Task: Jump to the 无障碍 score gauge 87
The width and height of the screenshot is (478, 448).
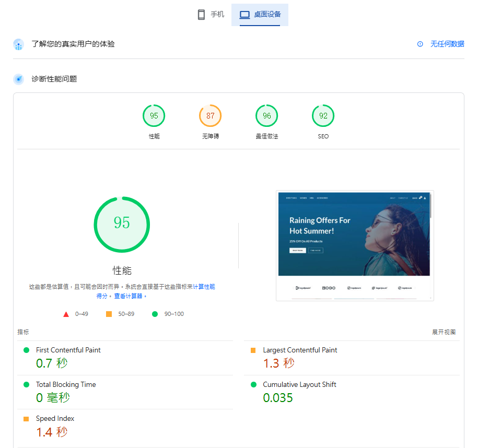Action: pyautogui.click(x=211, y=116)
